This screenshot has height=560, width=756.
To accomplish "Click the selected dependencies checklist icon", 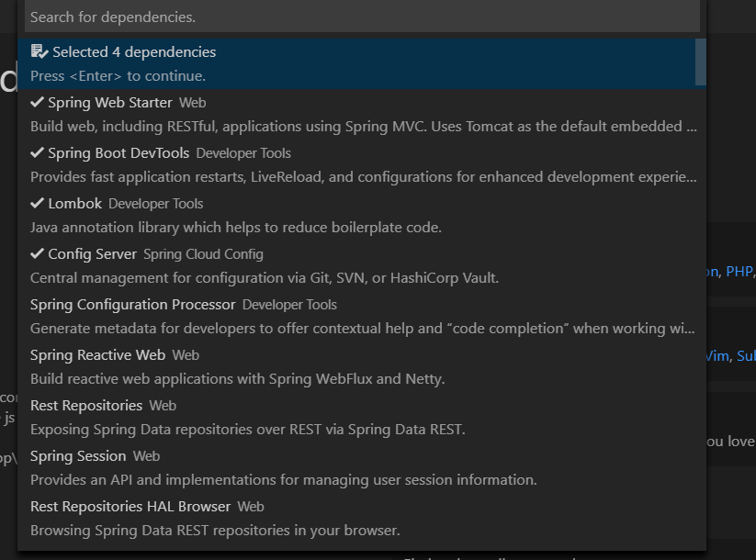I will pyautogui.click(x=39, y=51).
